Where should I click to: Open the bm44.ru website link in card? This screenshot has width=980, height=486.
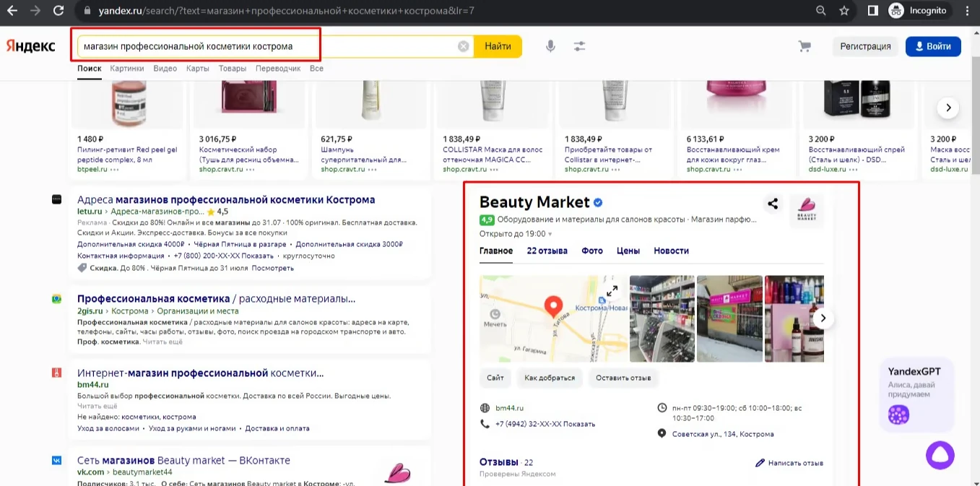510,408
